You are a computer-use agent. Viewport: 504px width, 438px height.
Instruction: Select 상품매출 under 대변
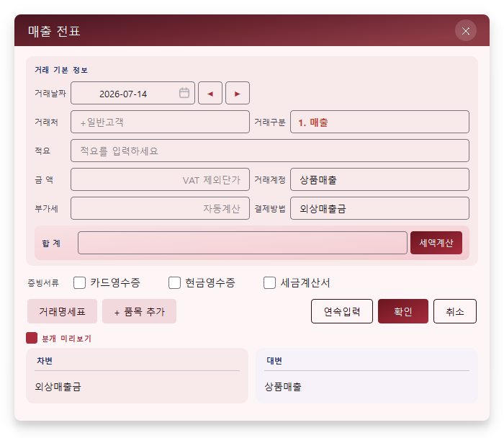283,387
